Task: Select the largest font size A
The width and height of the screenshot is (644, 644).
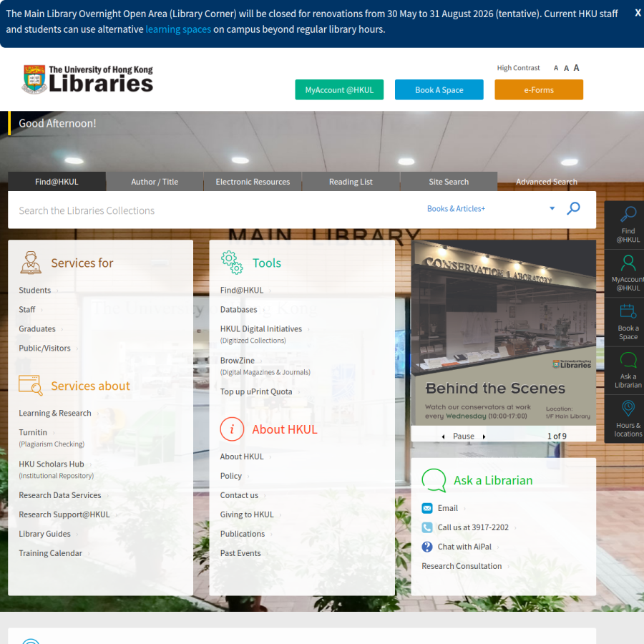Action: (x=576, y=68)
